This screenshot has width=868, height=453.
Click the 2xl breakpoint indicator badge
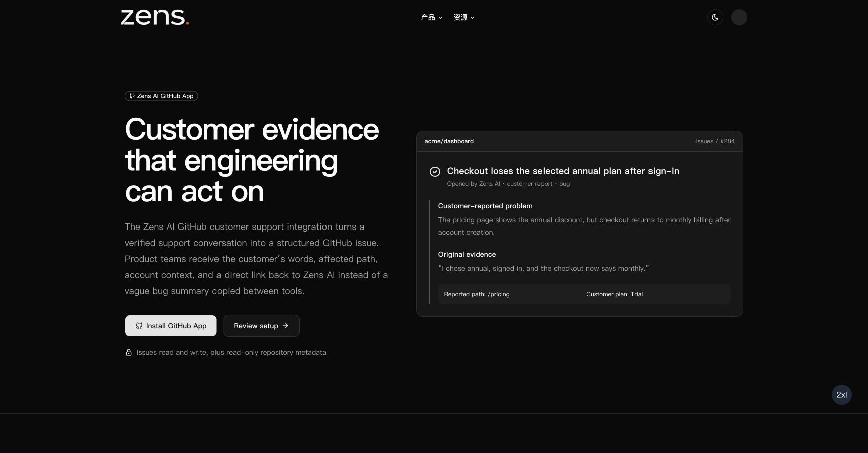842,395
